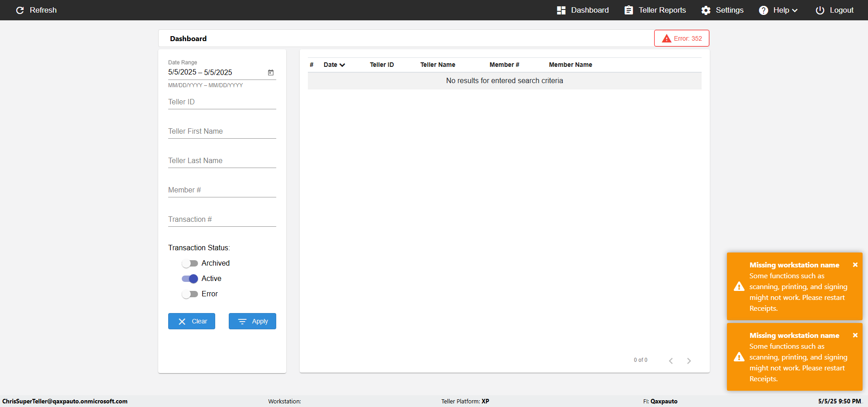Click the Apply filters button

(252, 321)
